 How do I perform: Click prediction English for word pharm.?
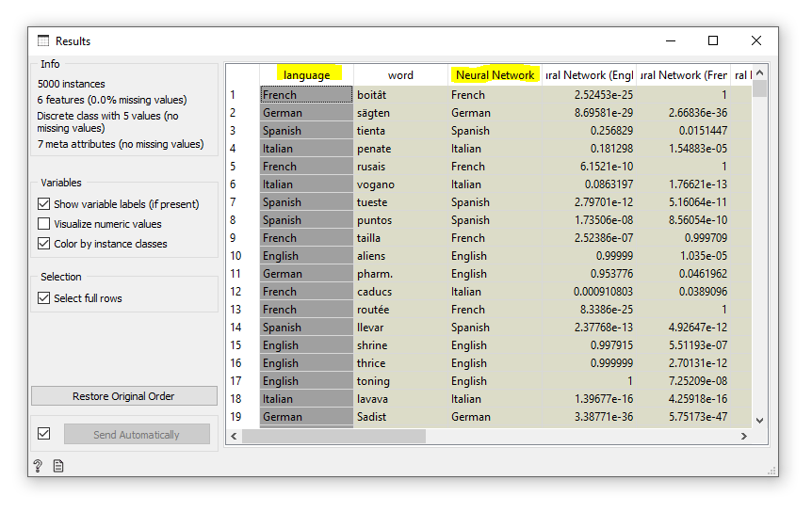tap(495, 274)
